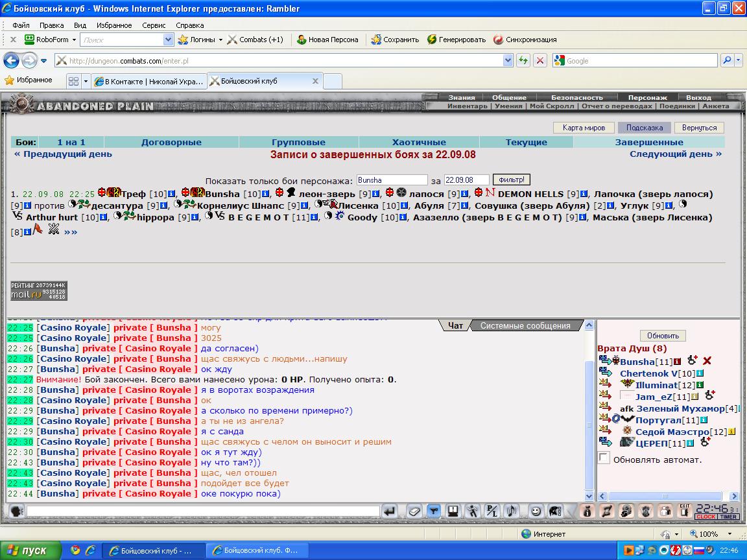Viewport: 747px width, 560px height.
Task: Expand the Логины dropdown arrow
Action: point(220,40)
